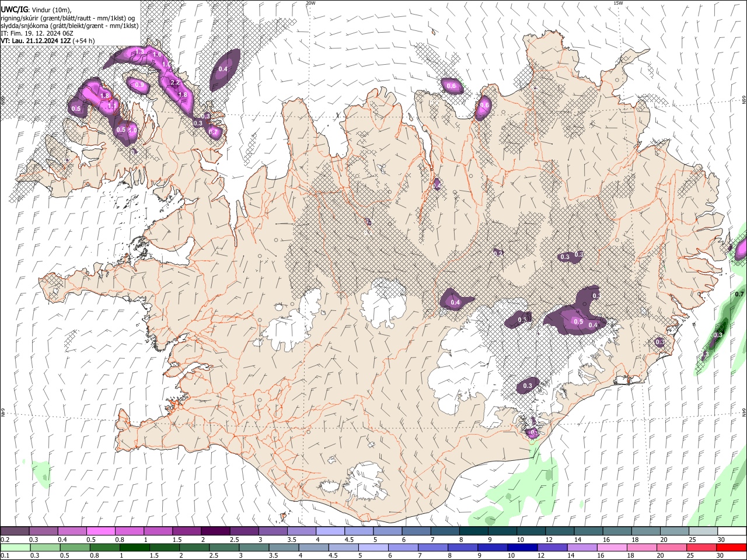The height and width of the screenshot is (560, 747).
Task: Click the IT: Fim. 19. 12. 2024 06Z line
Action: tap(36, 33)
